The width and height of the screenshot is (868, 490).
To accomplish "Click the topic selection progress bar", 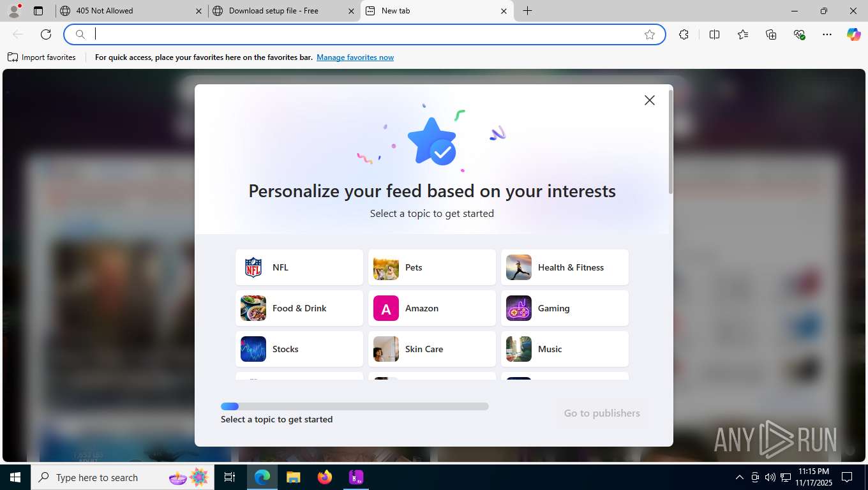I will [x=355, y=406].
